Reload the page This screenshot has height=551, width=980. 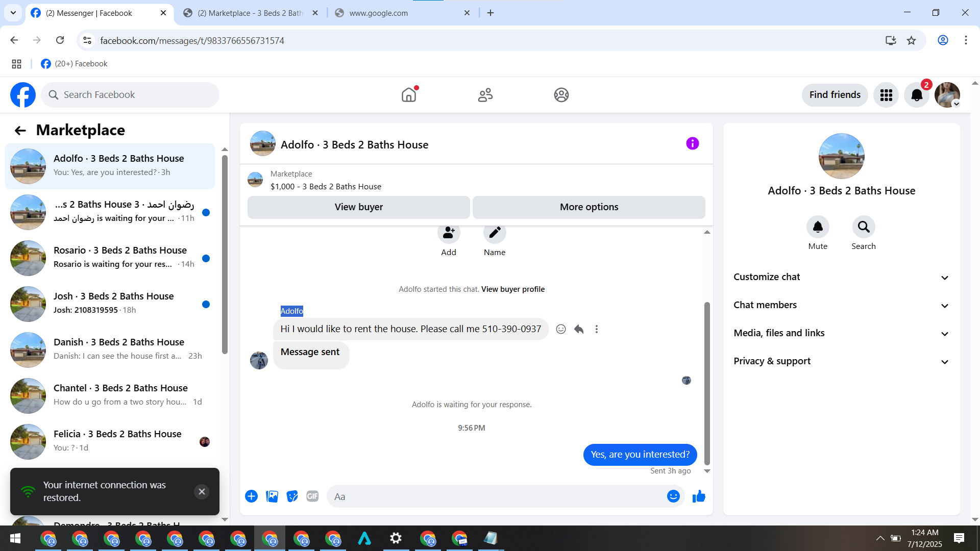pyautogui.click(x=60, y=40)
